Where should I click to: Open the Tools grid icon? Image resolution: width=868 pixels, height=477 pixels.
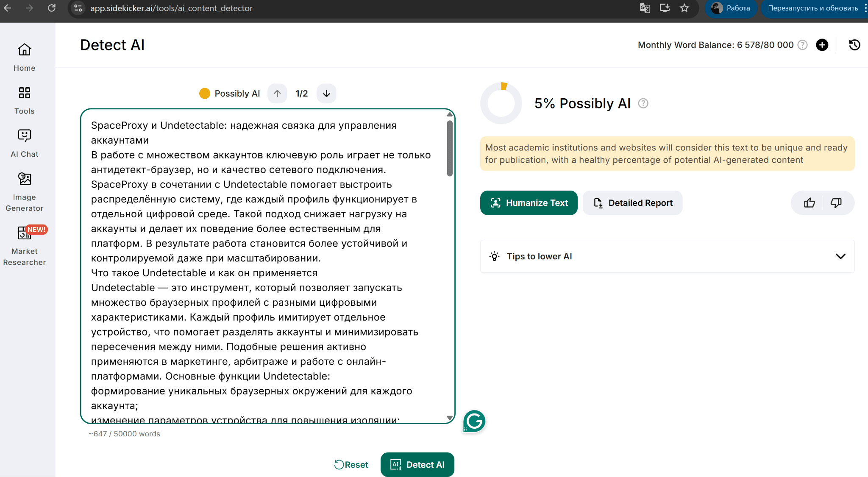(25, 93)
